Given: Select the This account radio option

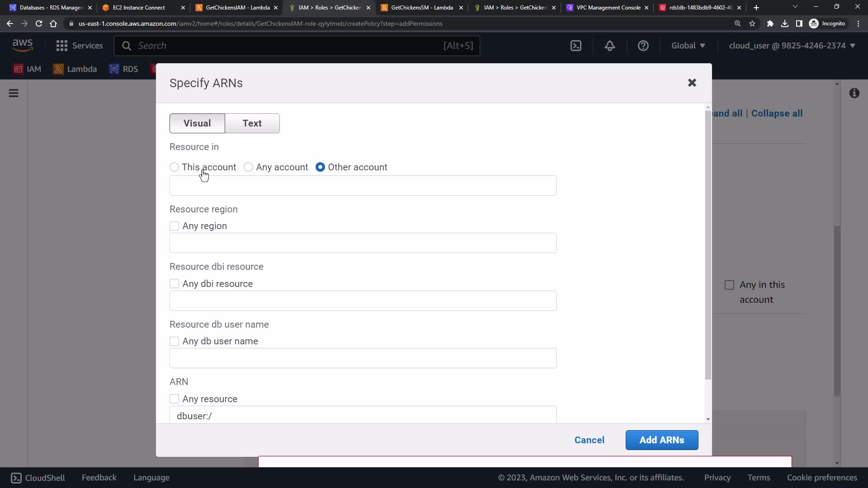Looking at the screenshot, I should (x=175, y=167).
